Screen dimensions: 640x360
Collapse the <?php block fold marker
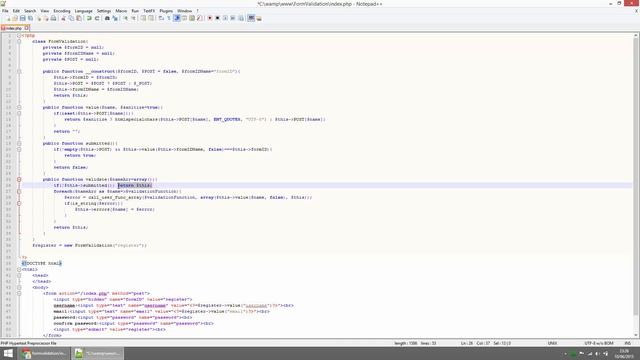pyautogui.click(x=19, y=36)
